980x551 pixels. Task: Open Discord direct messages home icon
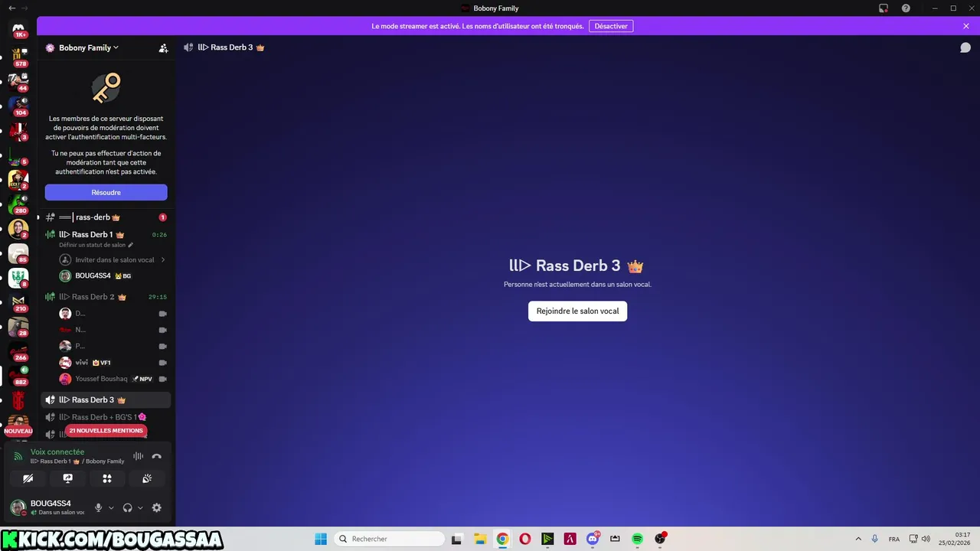point(18,29)
